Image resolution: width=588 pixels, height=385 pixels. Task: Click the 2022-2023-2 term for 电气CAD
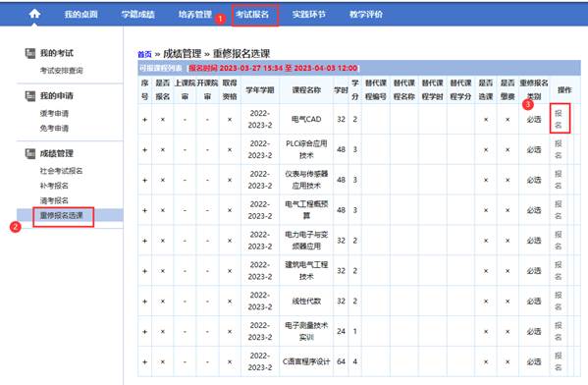tap(260, 119)
